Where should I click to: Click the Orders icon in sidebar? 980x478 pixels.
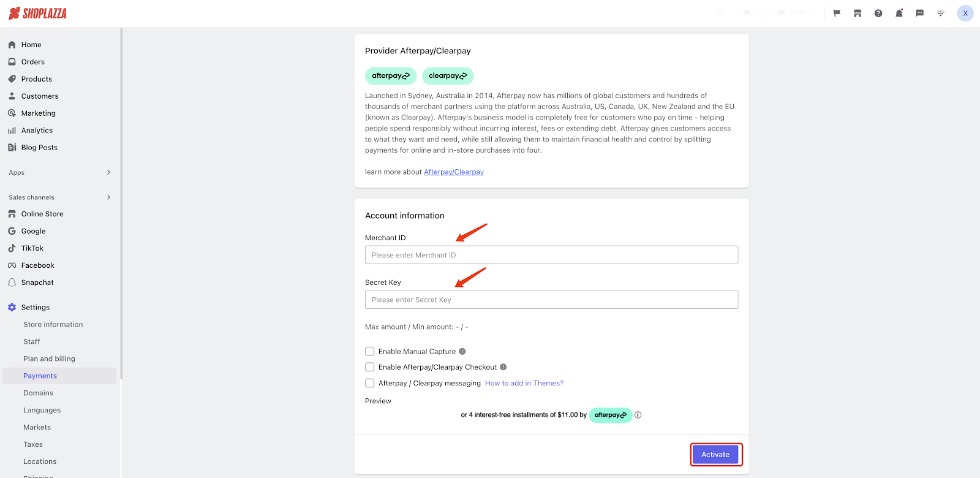click(12, 62)
